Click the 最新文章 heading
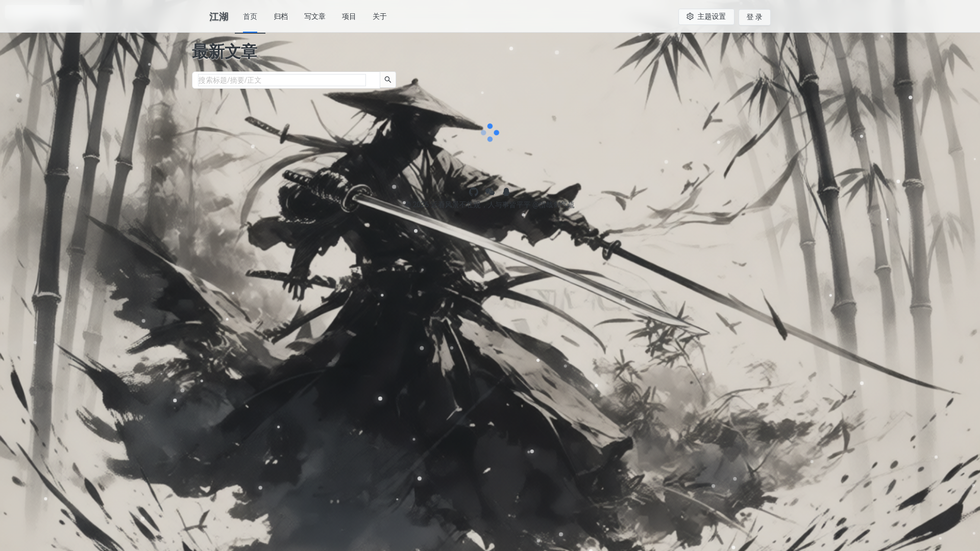The height and width of the screenshot is (551, 980). click(x=225, y=52)
